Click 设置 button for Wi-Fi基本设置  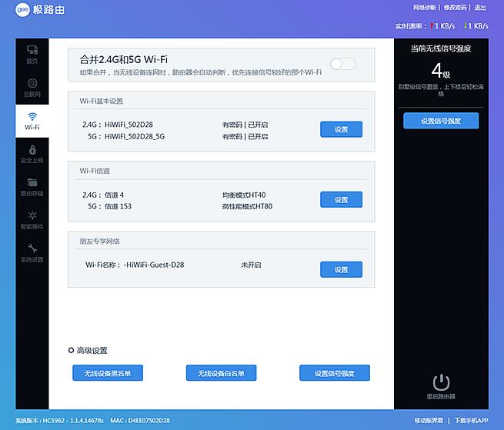(341, 129)
